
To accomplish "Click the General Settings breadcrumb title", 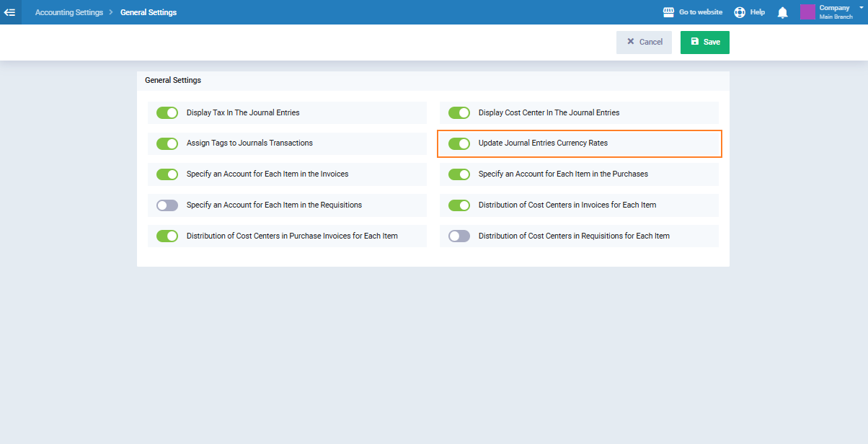I will click(x=149, y=12).
